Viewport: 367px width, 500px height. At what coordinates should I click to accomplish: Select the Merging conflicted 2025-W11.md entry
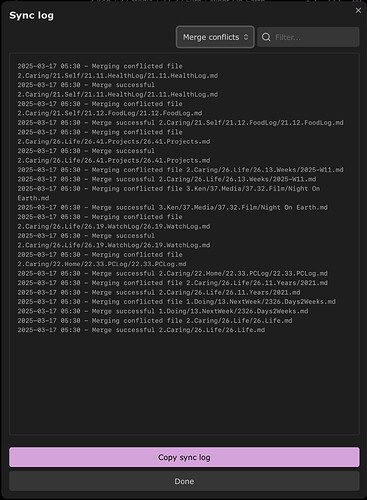click(x=180, y=170)
